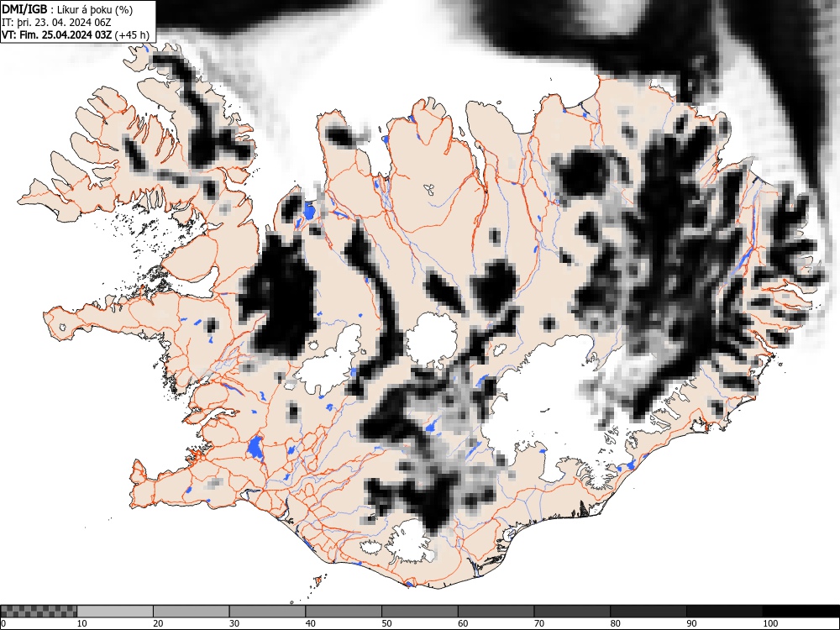Select the 30–40 gray legend swatch
The height and width of the screenshot is (630, 840).
tap(267, 612)
